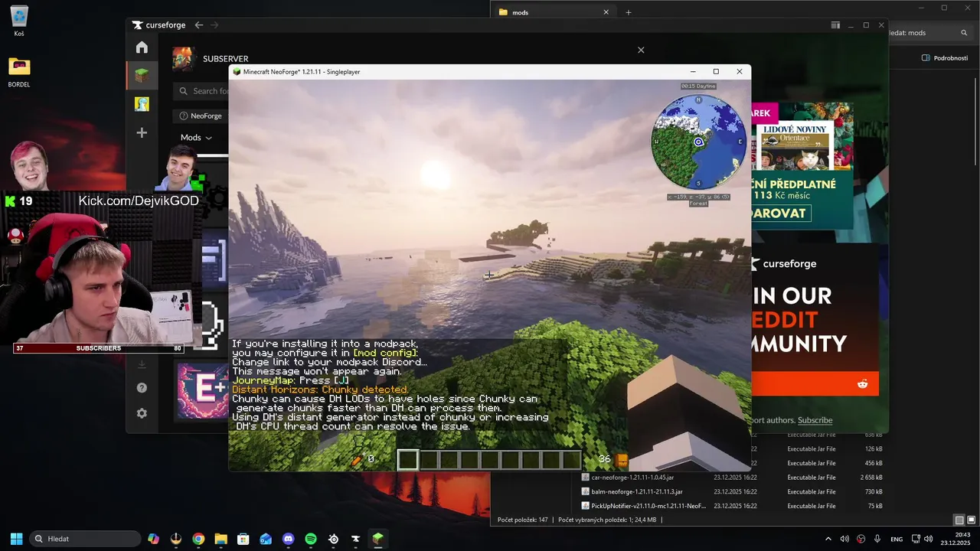Viewport: 980px width, 551px height.
Task: Maximize the Minecraft NeoForge window
Action: 716,72
